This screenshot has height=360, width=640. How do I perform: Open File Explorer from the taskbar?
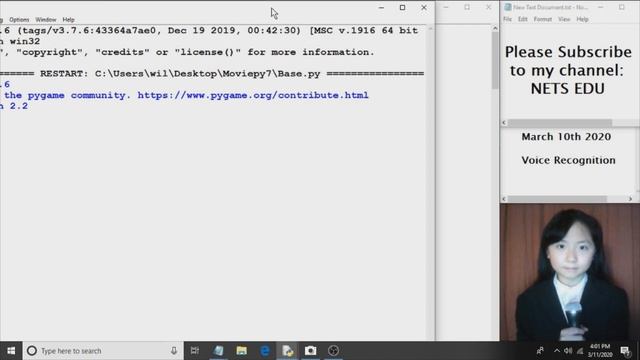click(x=242, y=351)
